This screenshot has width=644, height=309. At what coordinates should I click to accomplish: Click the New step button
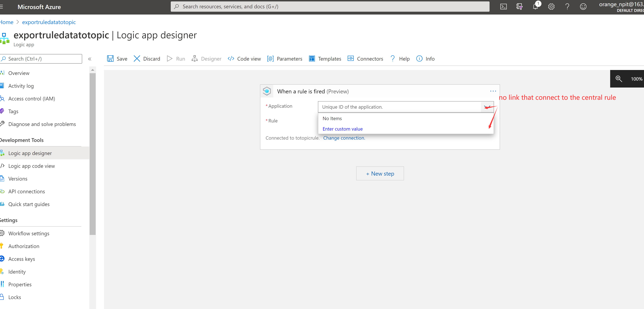pos(380,173)
